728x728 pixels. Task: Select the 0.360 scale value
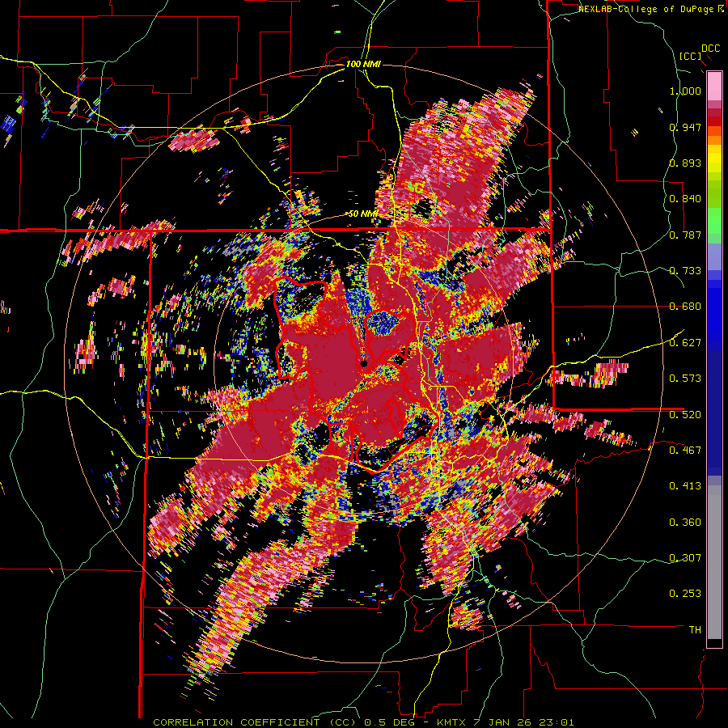point(685,522)
